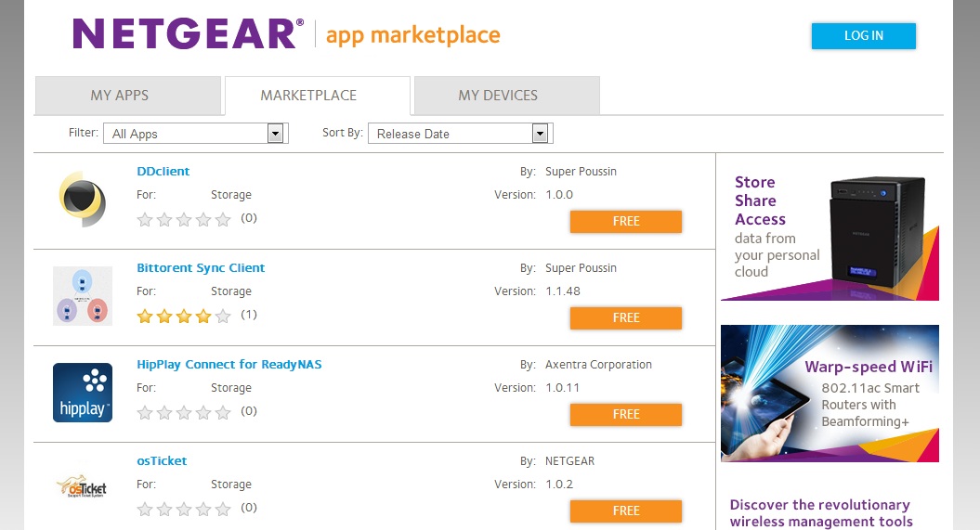Click Super Poussin author of Bittorent Sync
This screenshot has width=980, height=530.
[581, 268]
